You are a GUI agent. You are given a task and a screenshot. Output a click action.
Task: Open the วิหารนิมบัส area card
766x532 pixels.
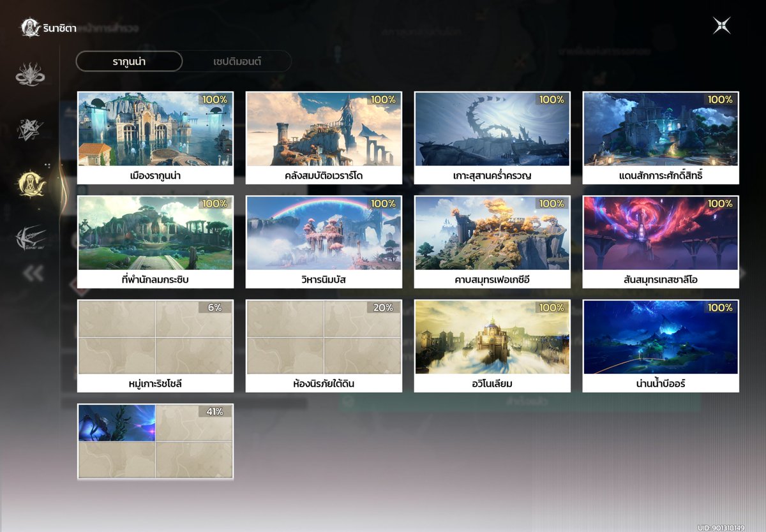[324, 242]
